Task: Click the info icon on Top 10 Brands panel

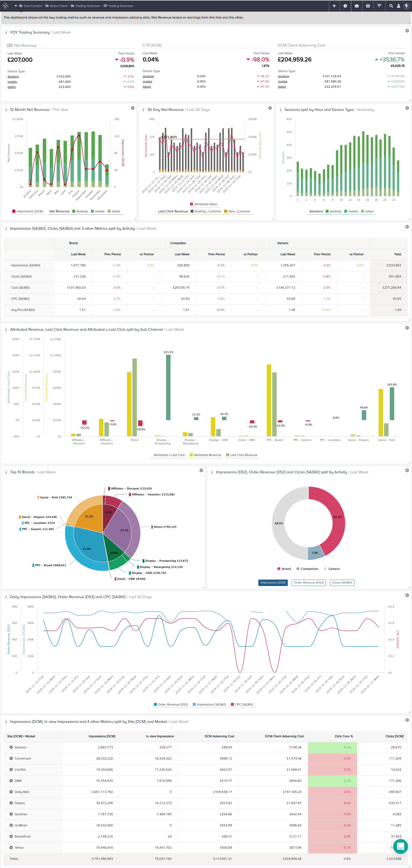Action: click(6, 472)
